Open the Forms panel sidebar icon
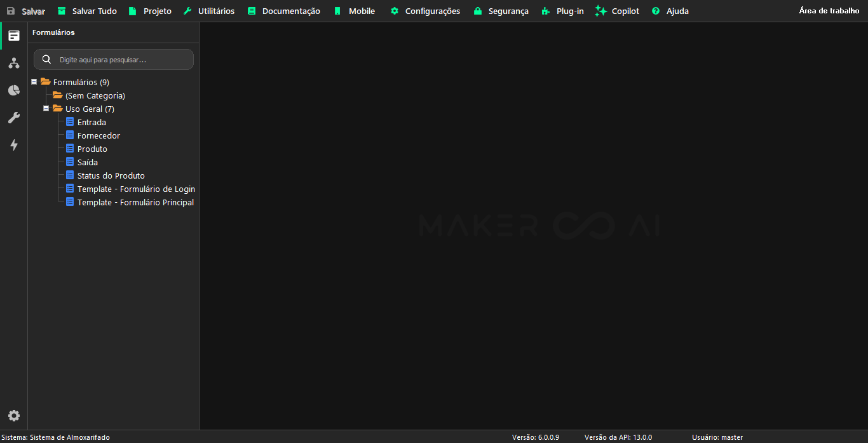This screenshot has height=443, width=868. 14,36
